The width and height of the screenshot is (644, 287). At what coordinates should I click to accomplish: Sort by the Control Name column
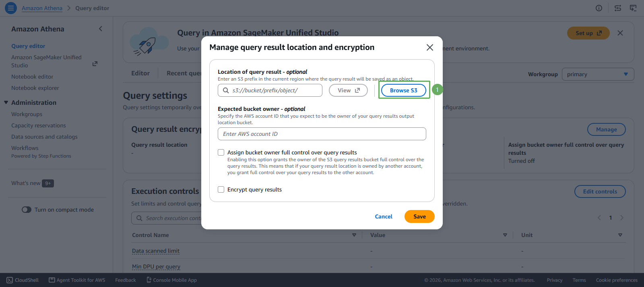(354, 235)
